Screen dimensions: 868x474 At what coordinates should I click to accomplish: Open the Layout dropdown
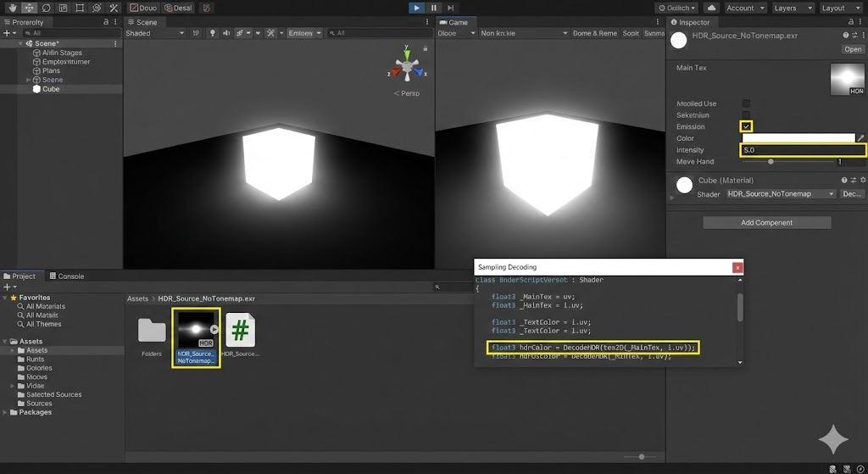coord(840,8)
